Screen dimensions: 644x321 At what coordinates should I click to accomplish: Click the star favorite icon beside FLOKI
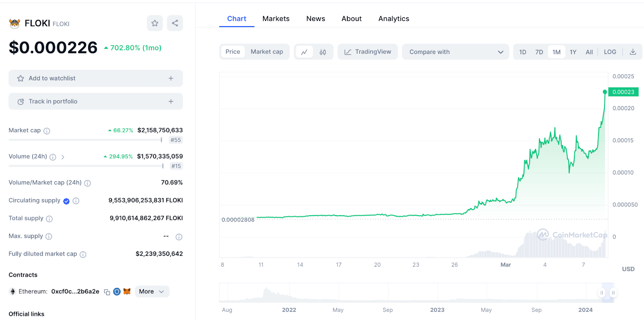(155, 23)
